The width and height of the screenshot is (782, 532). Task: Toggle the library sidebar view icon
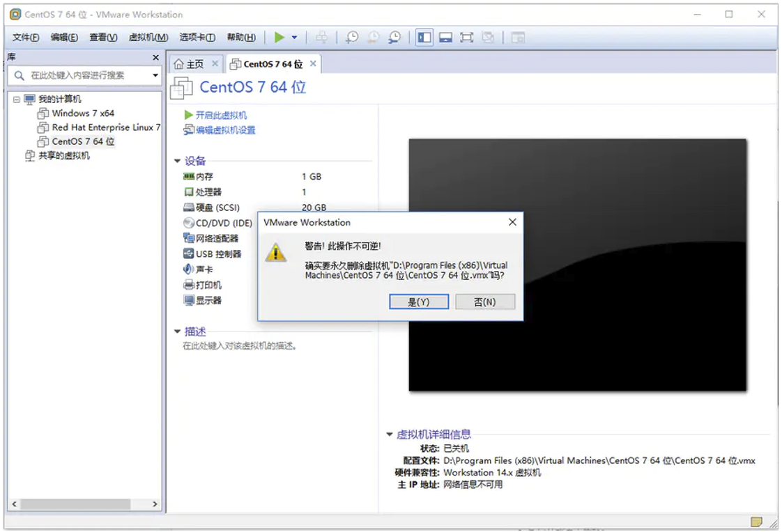pyautogui.click(x=424, y=38)
